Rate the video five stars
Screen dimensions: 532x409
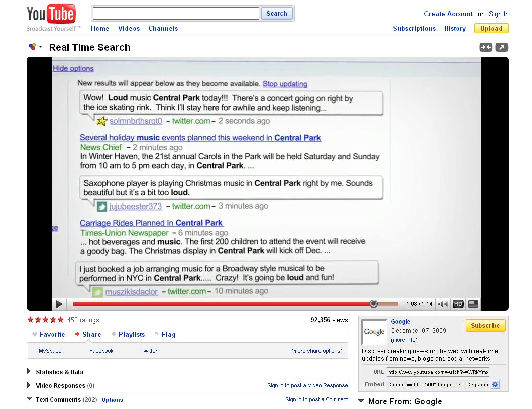[61, 320]
